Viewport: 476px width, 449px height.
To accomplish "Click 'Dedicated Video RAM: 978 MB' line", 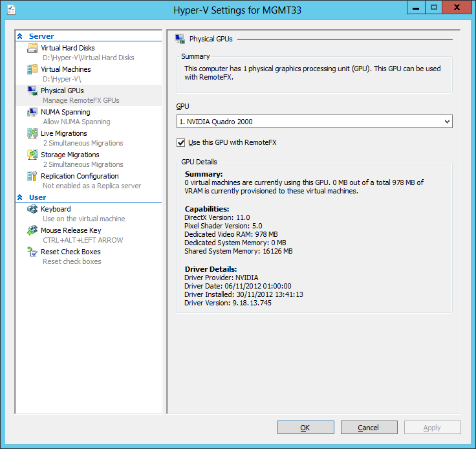I will 231,234.
